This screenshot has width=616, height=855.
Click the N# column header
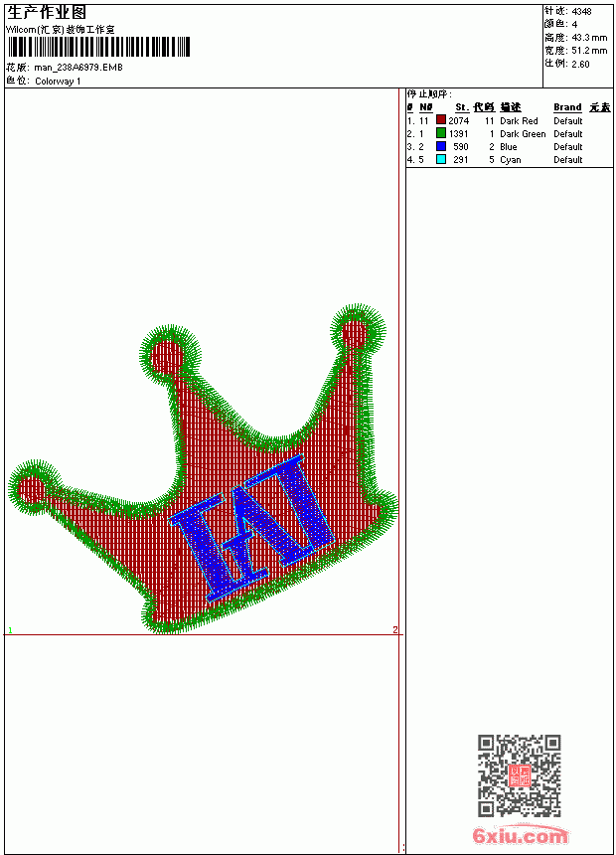pos(426,107)
